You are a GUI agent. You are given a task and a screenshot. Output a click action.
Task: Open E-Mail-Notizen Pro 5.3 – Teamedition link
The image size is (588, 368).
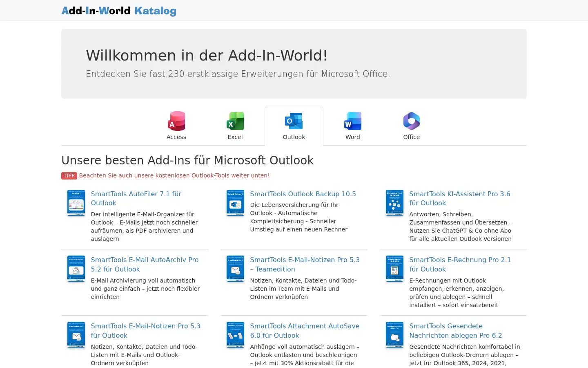[305, 265]
